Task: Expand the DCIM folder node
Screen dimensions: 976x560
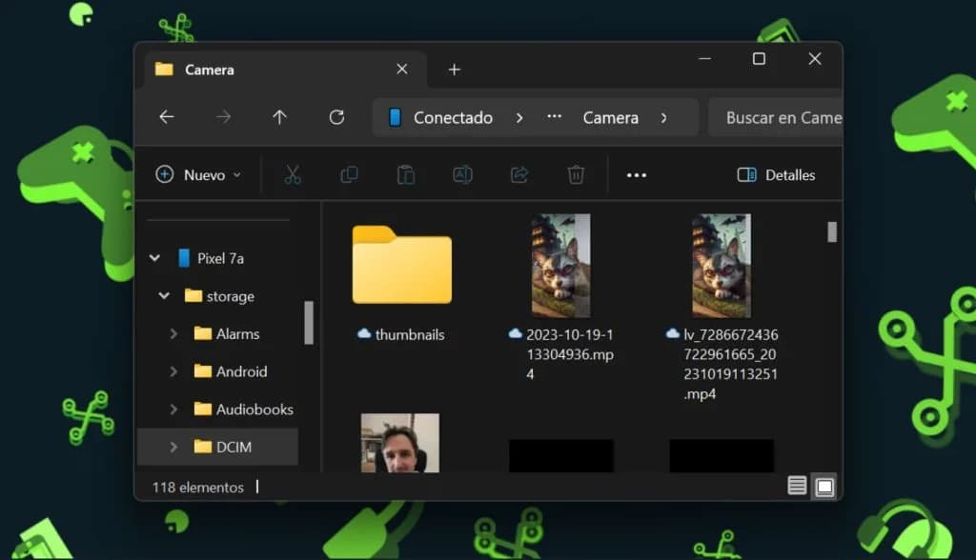Action: (173, 447)
